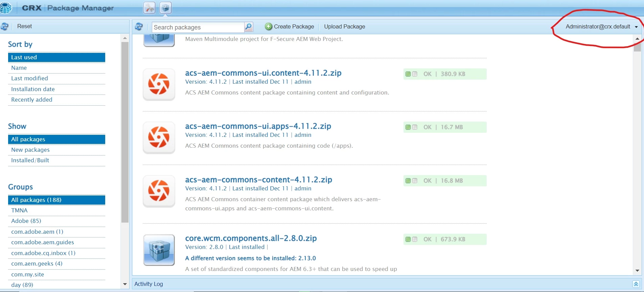Select com.adobe.aem (1) group
The width and height of the screenshot is (644, 292).
tap(56, 232)
